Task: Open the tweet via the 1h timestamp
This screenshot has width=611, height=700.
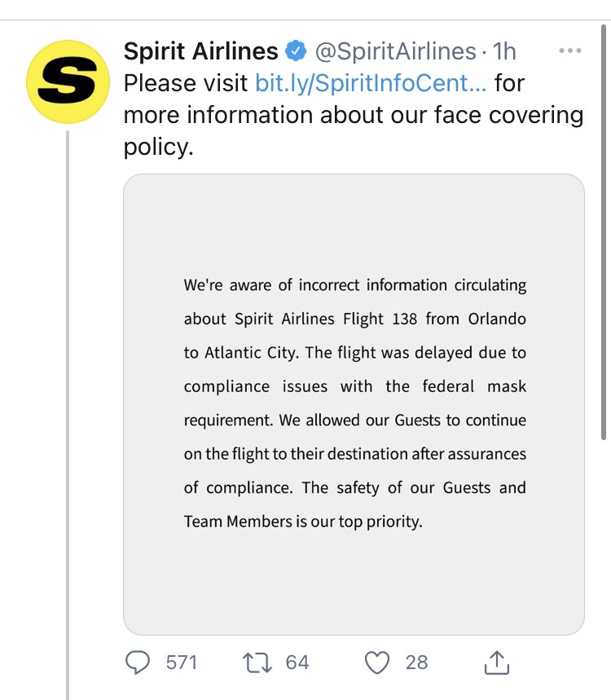Action: pyautogui.click(x=505, y=51)
